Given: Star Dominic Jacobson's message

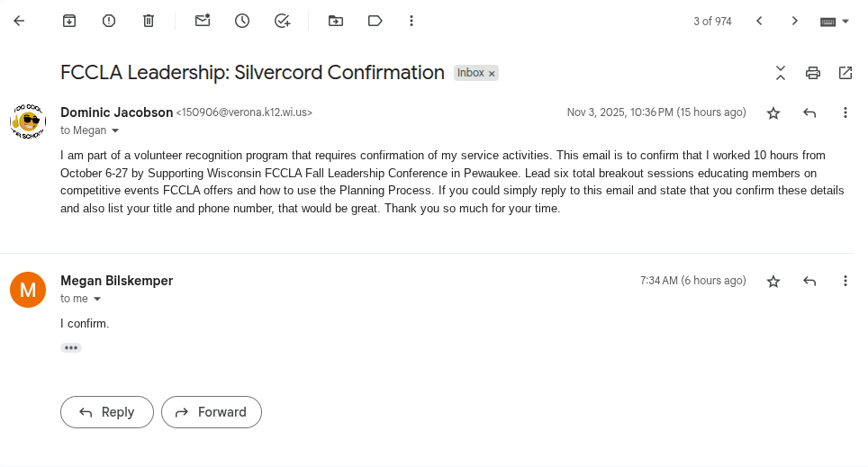Looking at the screenshot, I should click(x=773, y=113).
